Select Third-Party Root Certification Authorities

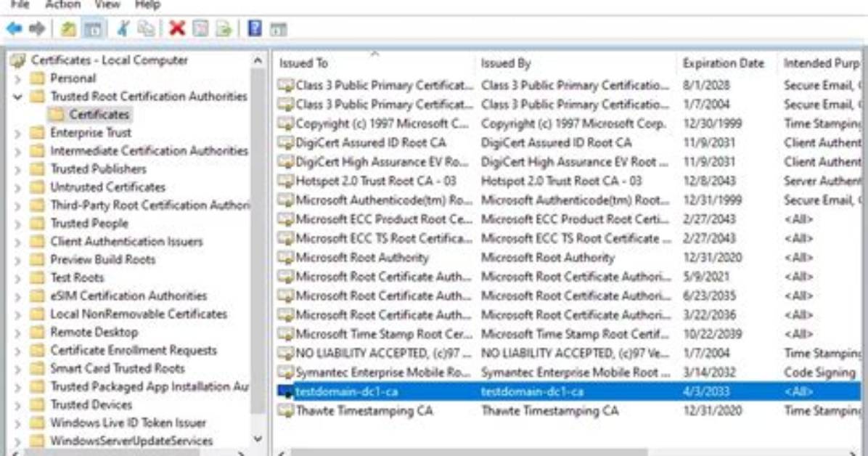click(150, 205)
